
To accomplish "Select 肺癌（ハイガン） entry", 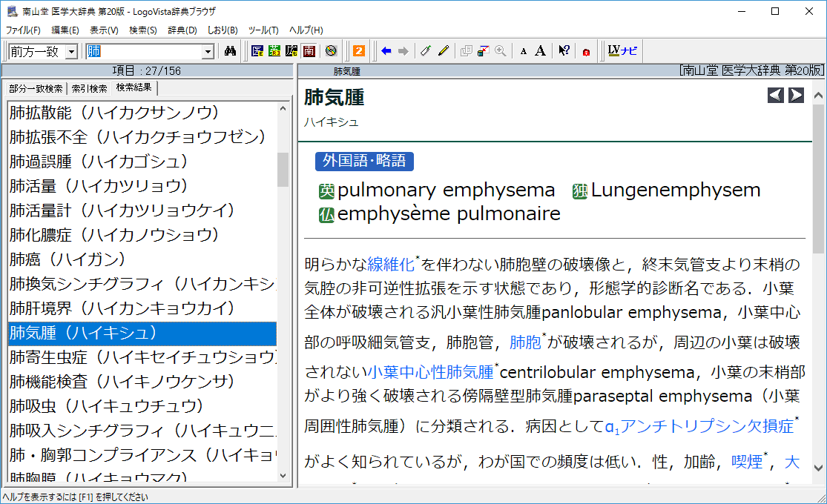I will coord(142,259).
